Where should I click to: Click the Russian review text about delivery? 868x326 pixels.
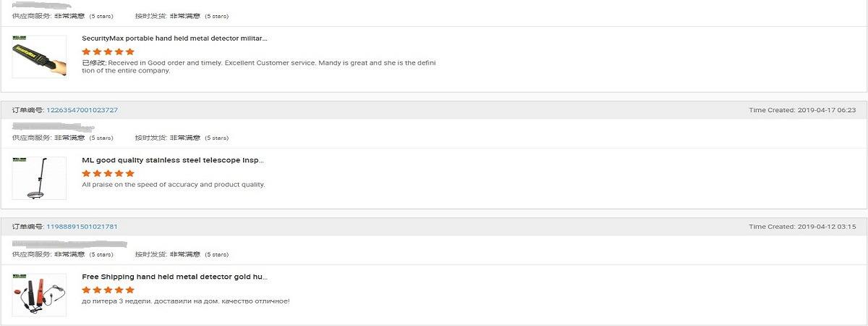[x=186, y=301]
